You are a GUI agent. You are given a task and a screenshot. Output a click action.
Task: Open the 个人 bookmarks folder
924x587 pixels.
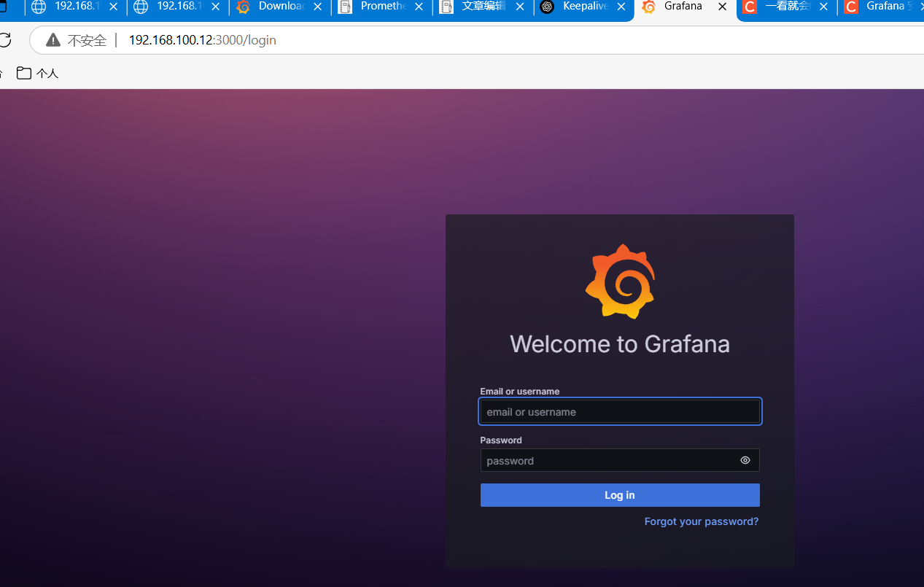[38, 73]
